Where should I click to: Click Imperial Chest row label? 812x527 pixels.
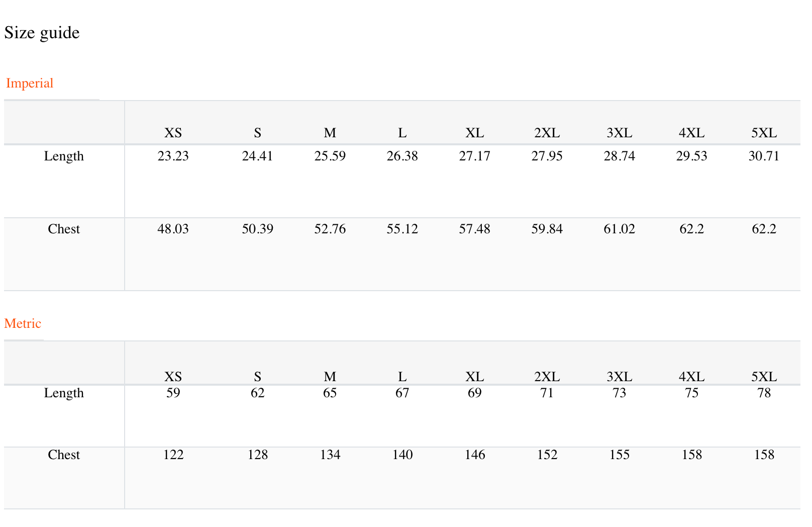pos(64,229)
